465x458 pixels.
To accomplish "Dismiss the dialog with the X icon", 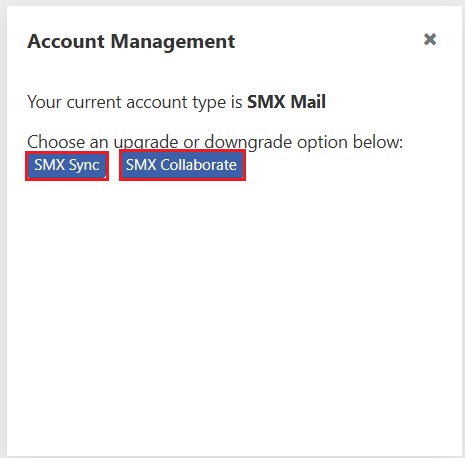I will 430,39.
